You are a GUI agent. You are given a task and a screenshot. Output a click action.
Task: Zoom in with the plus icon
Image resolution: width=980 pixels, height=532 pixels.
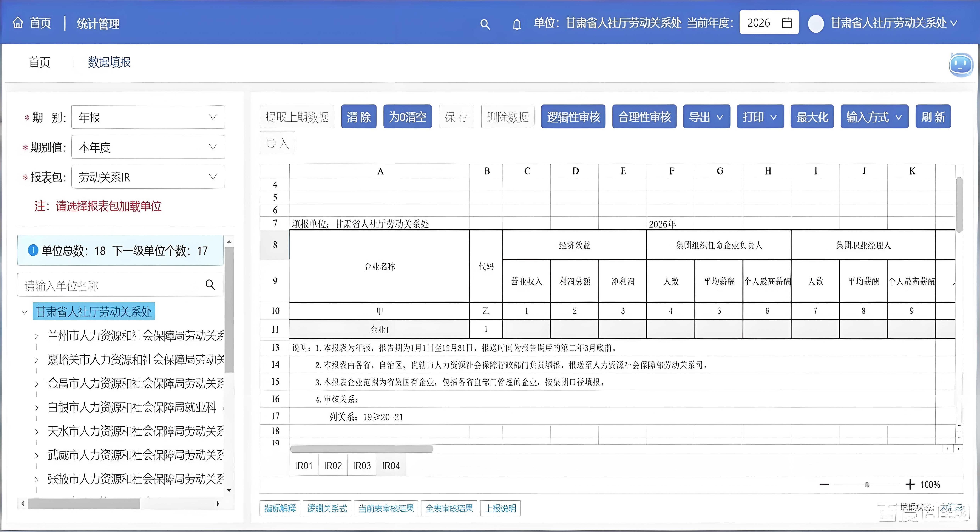(910, 484)
